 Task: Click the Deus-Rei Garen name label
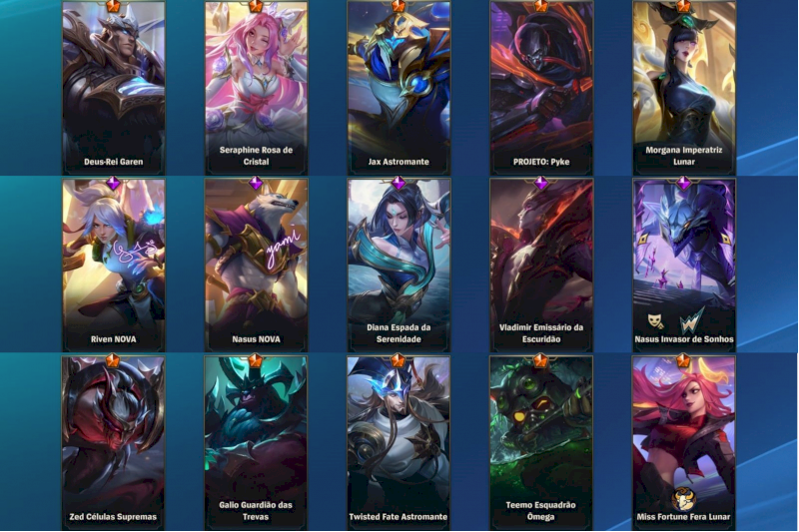tap(113, 162)
